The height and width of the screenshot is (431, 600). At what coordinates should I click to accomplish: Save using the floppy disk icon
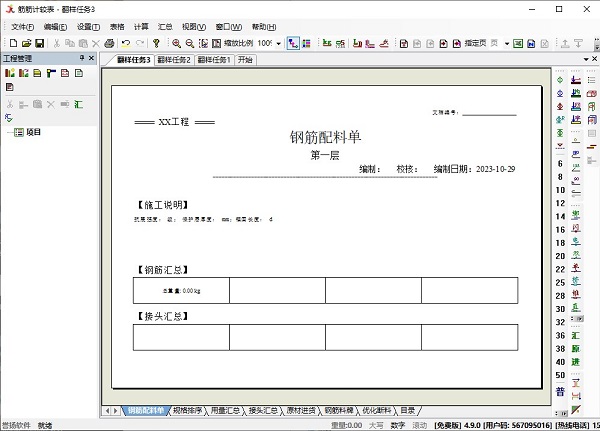39,43
